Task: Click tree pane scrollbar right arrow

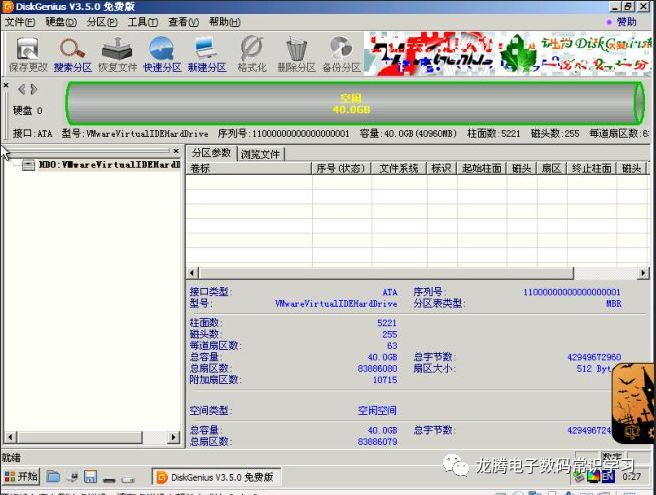Action: [x=173, y=438]
